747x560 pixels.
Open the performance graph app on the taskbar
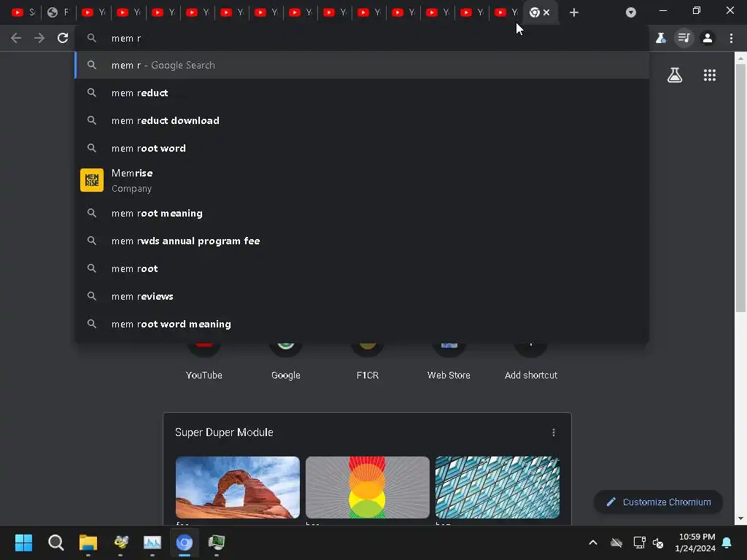(x=152, y=542)
